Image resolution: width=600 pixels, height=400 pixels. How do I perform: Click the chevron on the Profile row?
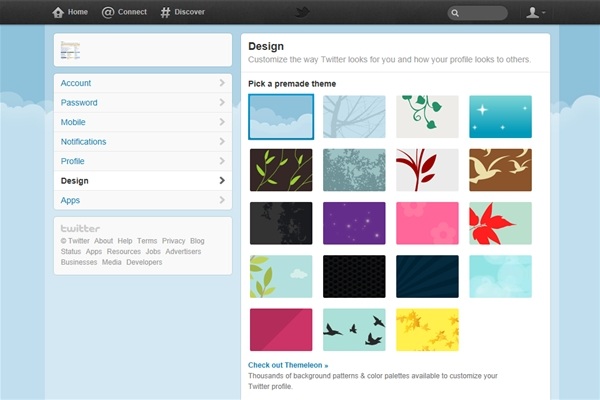click(222, 161)
